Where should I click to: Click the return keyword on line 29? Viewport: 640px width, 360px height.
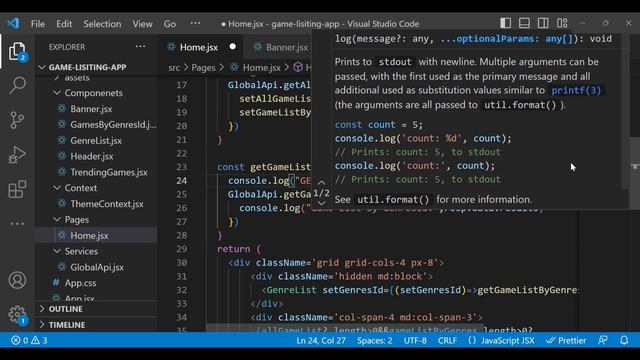click(233, 249)
